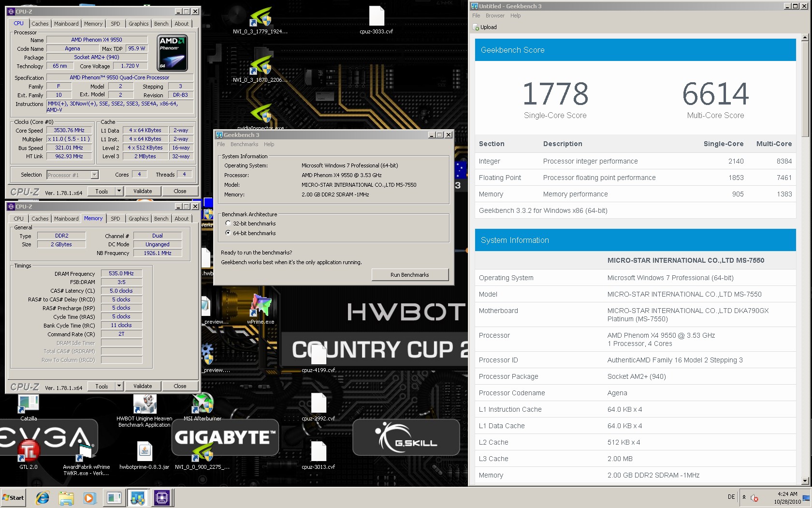The height and width of the screenshot is (508, 812).
Task: Open the cpuz-3033.cvf desktop file
Action: click(x=376, y=19)
